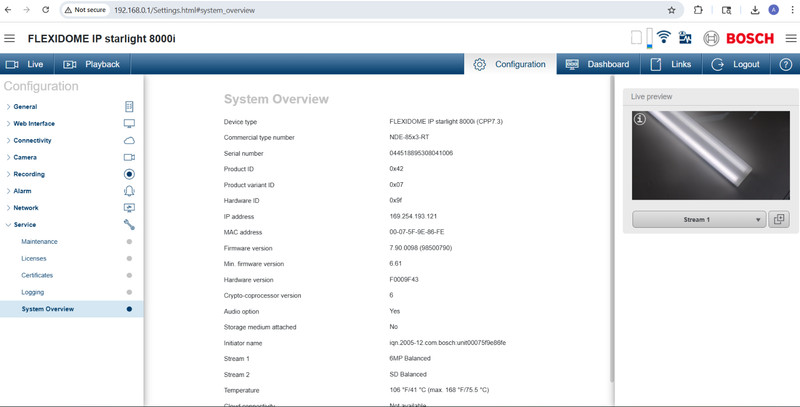Open the help question mark icon
Viewport: 800px width, 407px height.
pyautogui.click(x=786, y=64)
